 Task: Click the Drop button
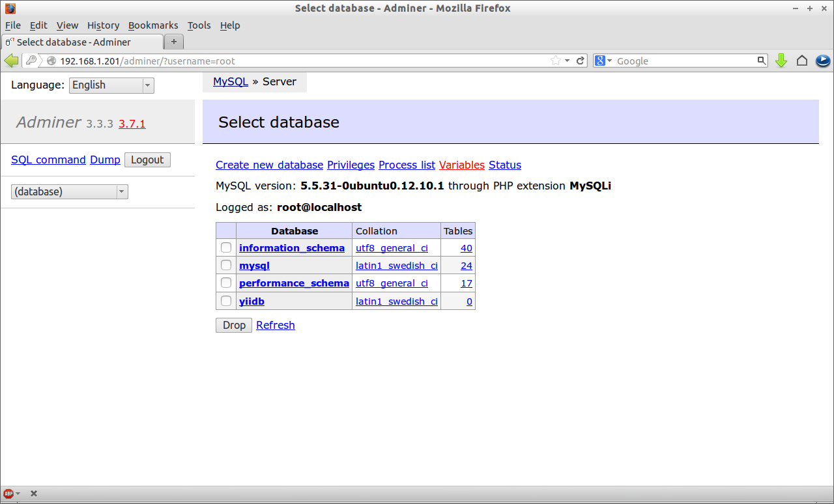234,325
